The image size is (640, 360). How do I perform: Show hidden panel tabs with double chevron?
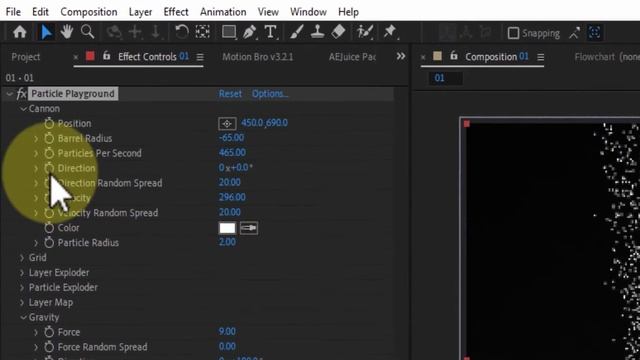401,56
